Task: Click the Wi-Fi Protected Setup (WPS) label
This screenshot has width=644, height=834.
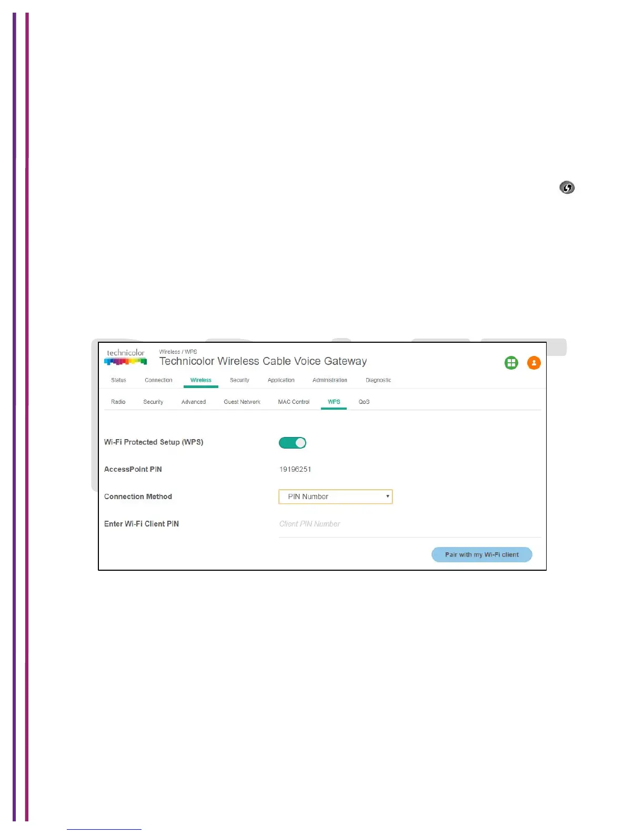Action: (154, 442)
